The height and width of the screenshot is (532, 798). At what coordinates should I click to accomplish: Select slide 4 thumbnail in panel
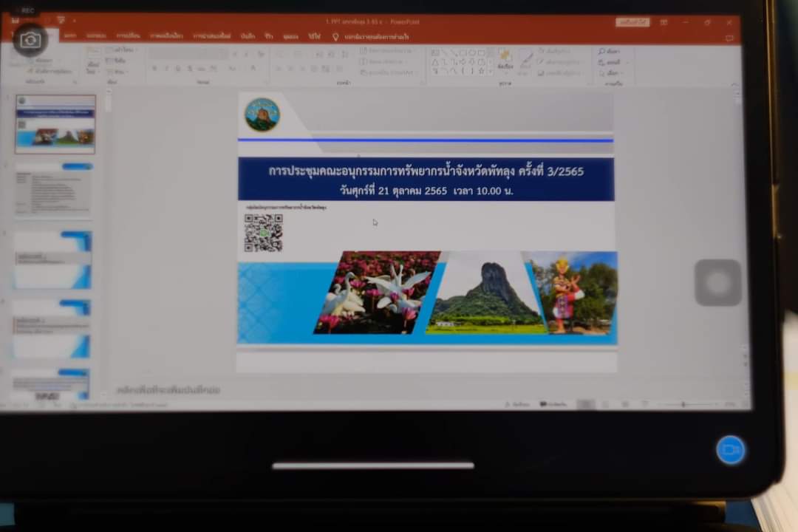pos(52,328)
